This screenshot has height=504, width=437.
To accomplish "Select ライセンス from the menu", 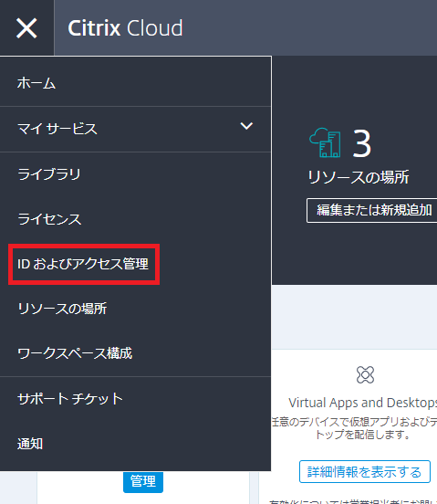I will pos(136,219).
